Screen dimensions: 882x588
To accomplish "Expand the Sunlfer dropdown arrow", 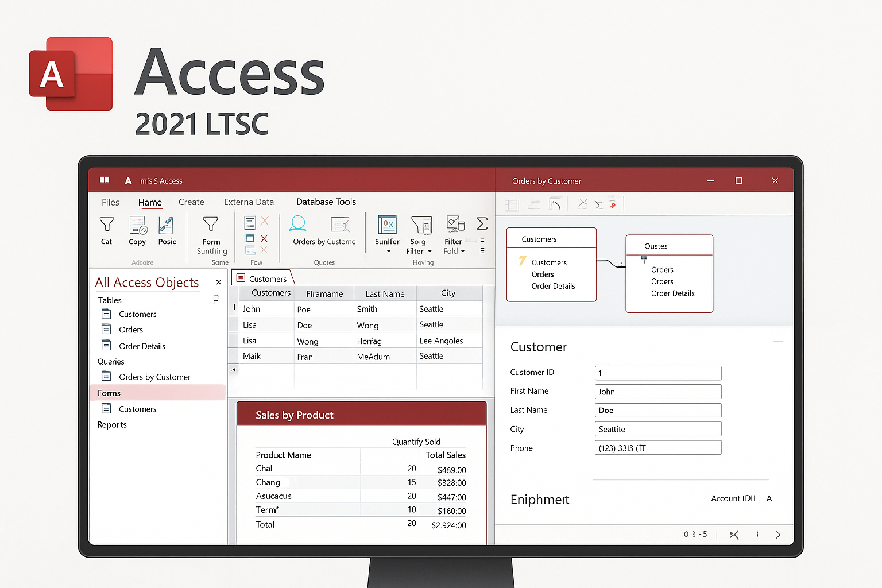I will pos(388,252).
